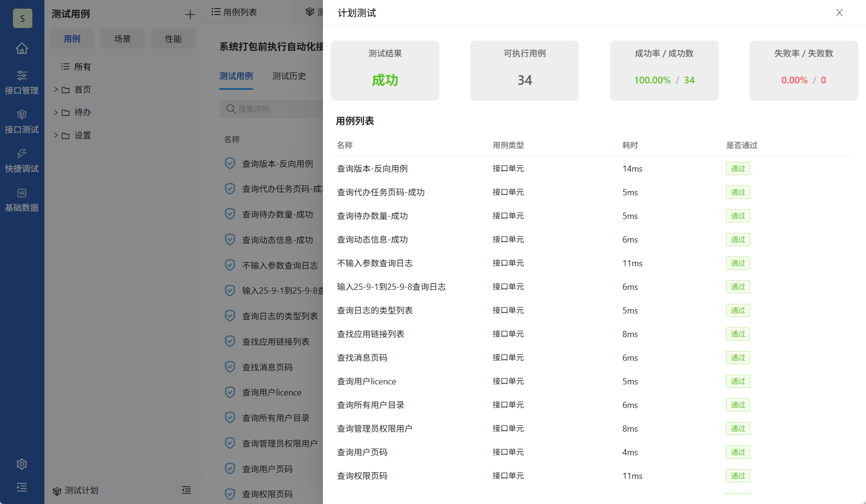Select result row 查找消息页码
866x504 pixels.
[591, 358]
